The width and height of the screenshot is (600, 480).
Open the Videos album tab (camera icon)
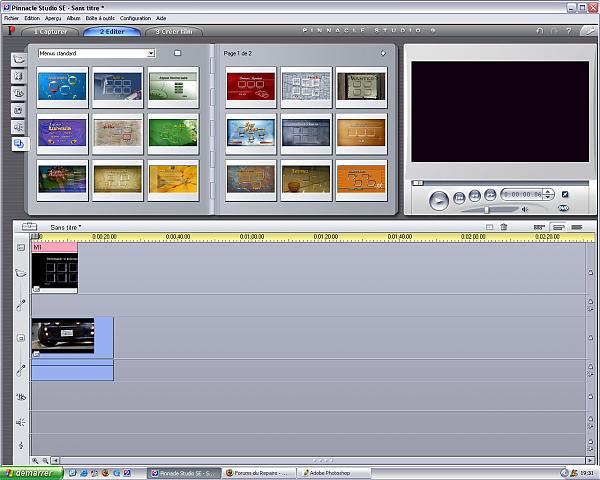pyautogui.click(x=19, y=59)
